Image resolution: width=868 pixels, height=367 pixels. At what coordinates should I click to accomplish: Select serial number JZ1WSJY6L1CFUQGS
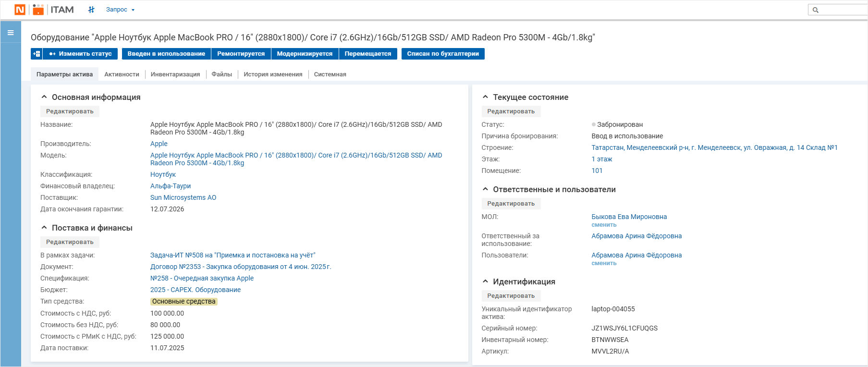(624, 328)
